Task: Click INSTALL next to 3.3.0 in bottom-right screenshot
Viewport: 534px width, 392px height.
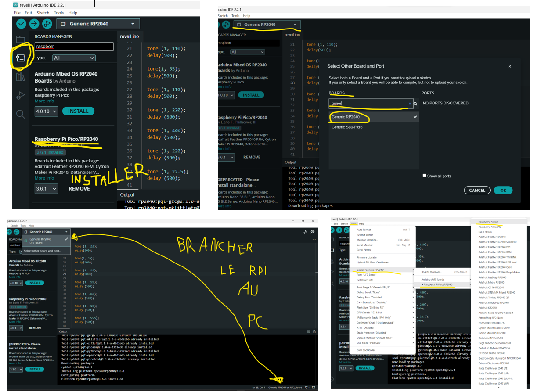Action: [365, 368]
